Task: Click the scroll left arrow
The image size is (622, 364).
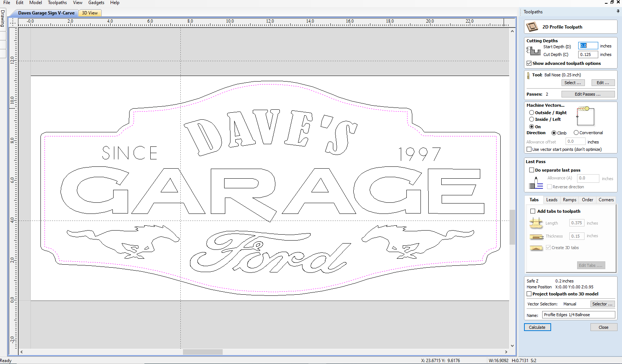Action: pyautogui.click(x=22, y=352)
